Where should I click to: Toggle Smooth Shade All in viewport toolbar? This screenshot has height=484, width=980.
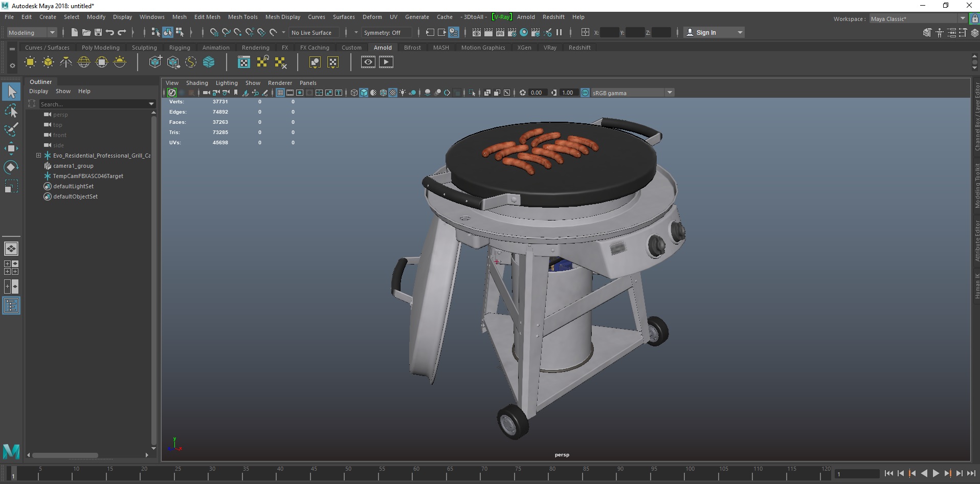tap(364, 93)
